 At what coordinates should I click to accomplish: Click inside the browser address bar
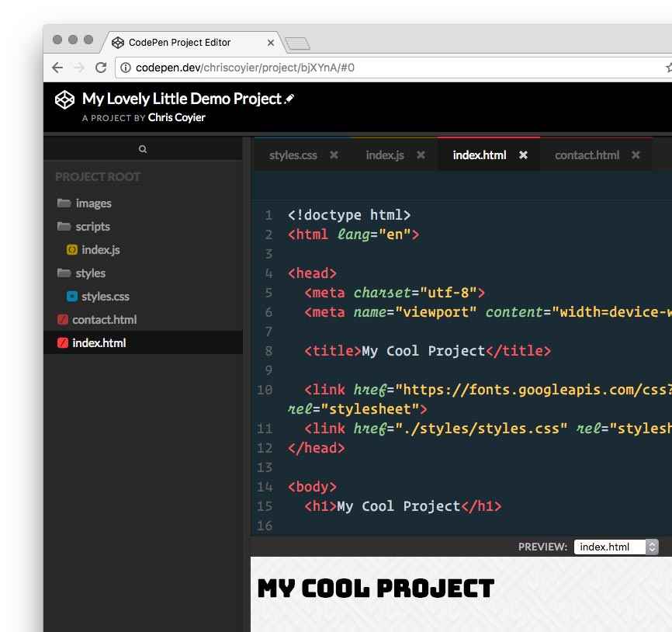pos(310,67)
